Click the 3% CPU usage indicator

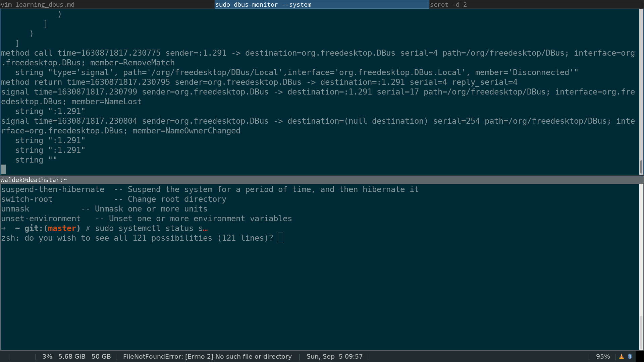click(x=47, y=357)
